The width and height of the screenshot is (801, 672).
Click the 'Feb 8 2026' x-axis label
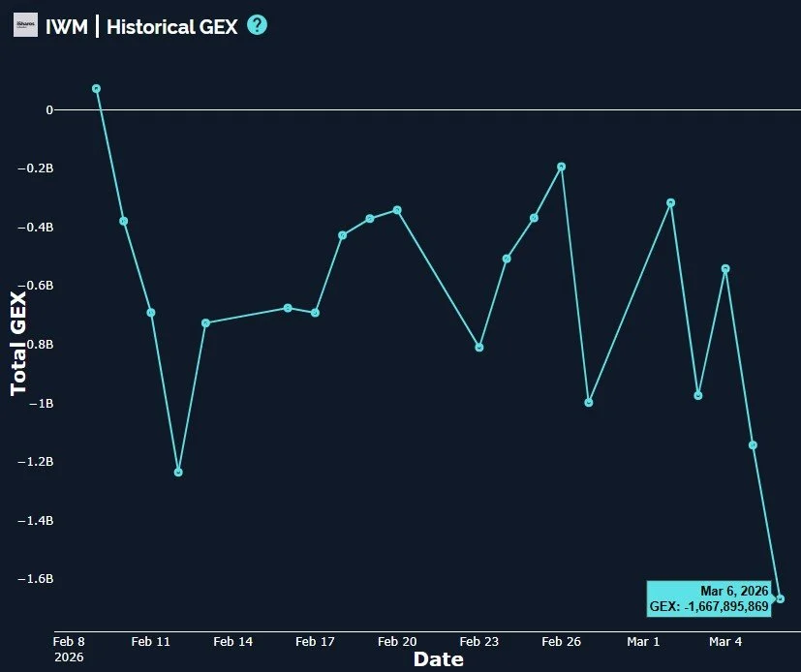(69, 649)
